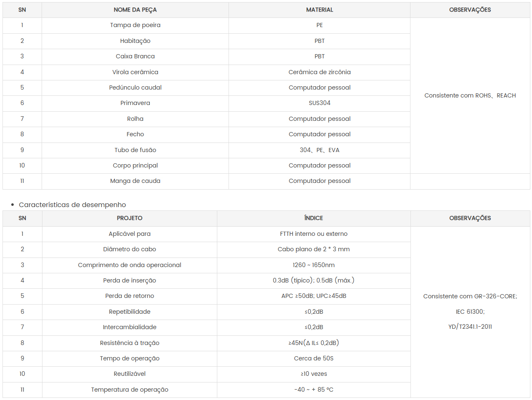
Task: Click the "Tubo de fusão" row name
Action: 135,150
